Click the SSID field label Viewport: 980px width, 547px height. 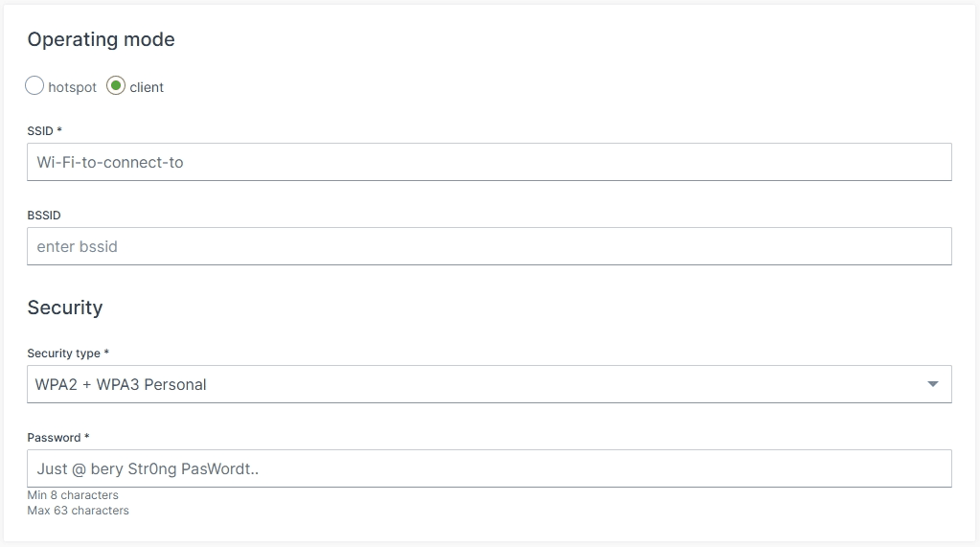[x=40, y=131]
